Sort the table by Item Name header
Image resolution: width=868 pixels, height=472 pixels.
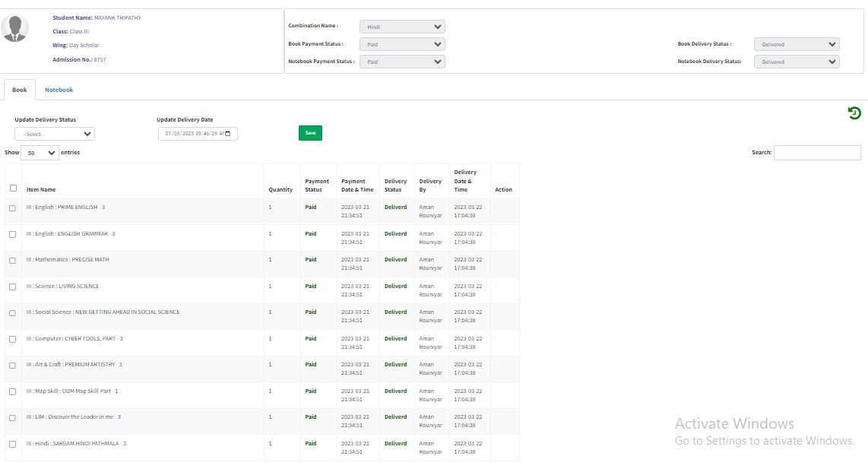coord(41,189)
